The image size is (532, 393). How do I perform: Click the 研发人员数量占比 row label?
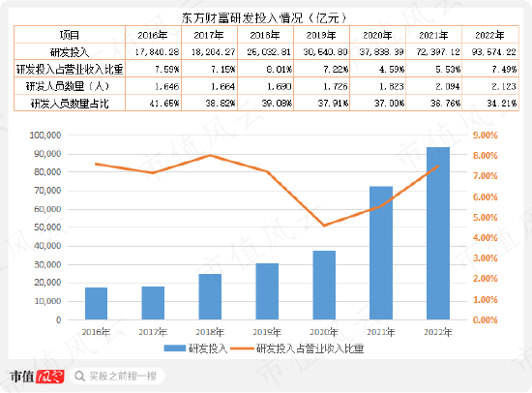click(70, 103)
